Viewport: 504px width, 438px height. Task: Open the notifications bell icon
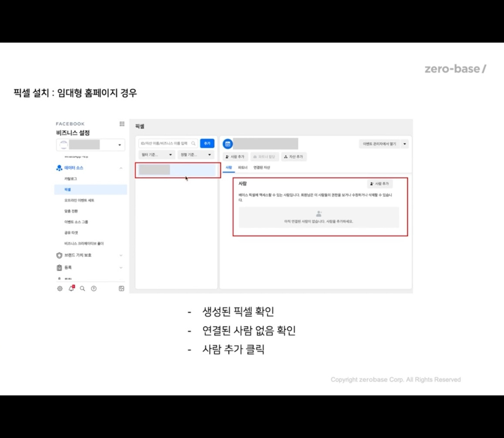71,289
